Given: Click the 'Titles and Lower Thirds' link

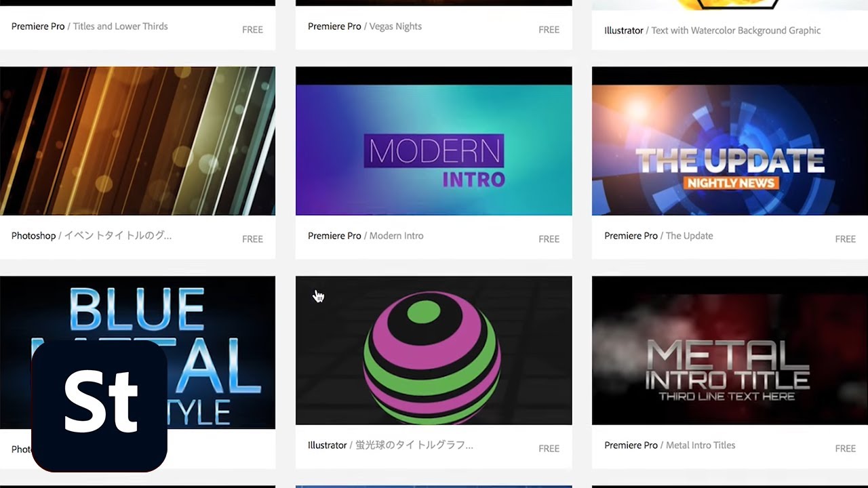Looking at the screenshot, I should coord(120,26).
